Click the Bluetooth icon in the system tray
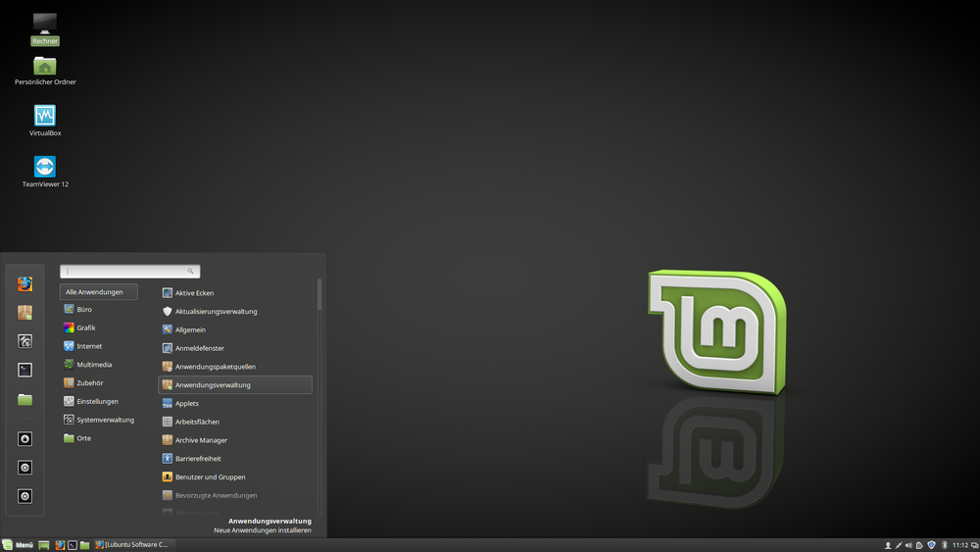980x552 pixels. [944, 545]
